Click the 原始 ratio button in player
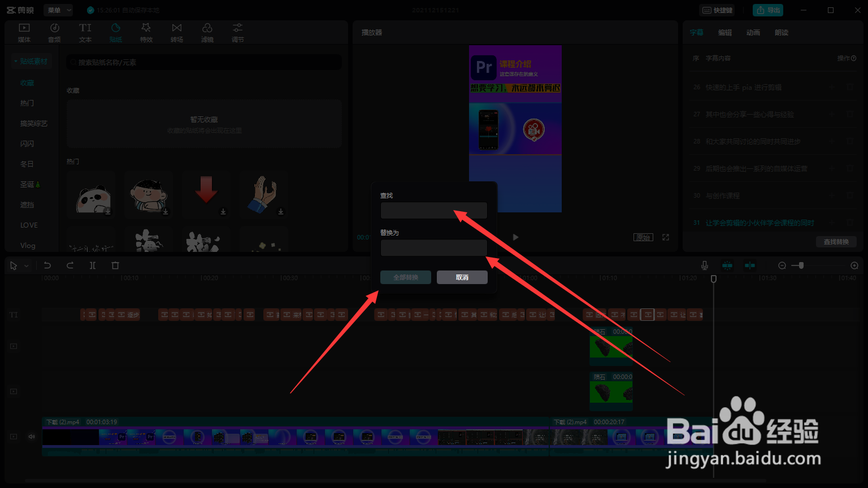Viewport: 868px width, 488px height. pyautogui.click(x=643, y=237)
